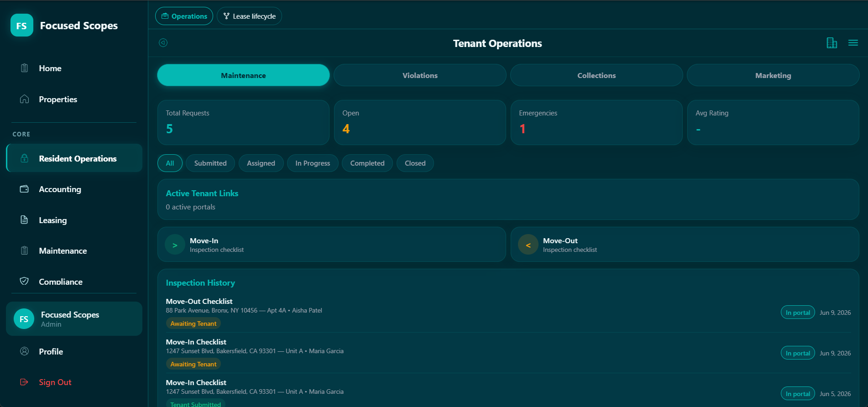Click In portal badge for Aisha Patel row
Viewport: 868px width, 407px height.
point(798,313)
